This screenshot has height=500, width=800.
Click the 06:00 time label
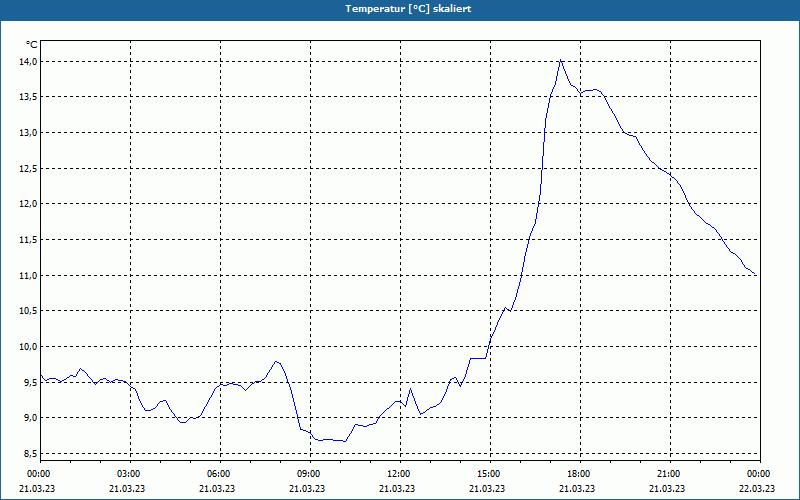pos(218,474)
